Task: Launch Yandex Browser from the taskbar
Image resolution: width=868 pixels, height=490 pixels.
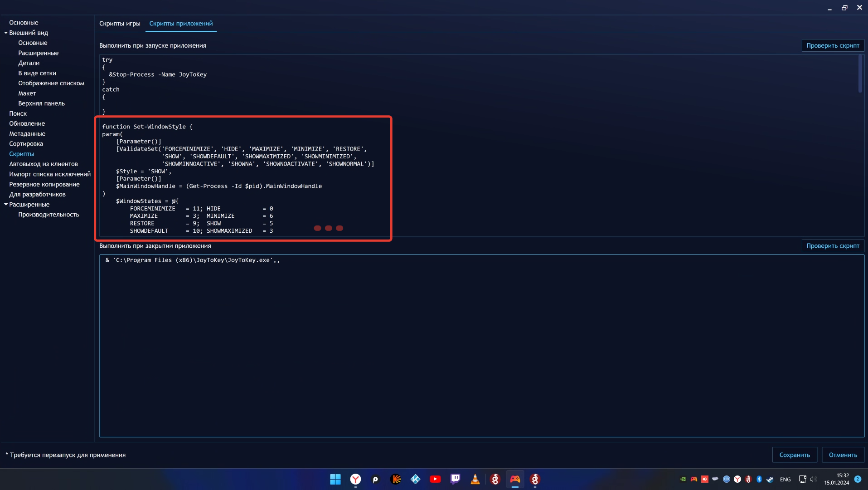Action: pyautogui.click(x=355, y=479)
